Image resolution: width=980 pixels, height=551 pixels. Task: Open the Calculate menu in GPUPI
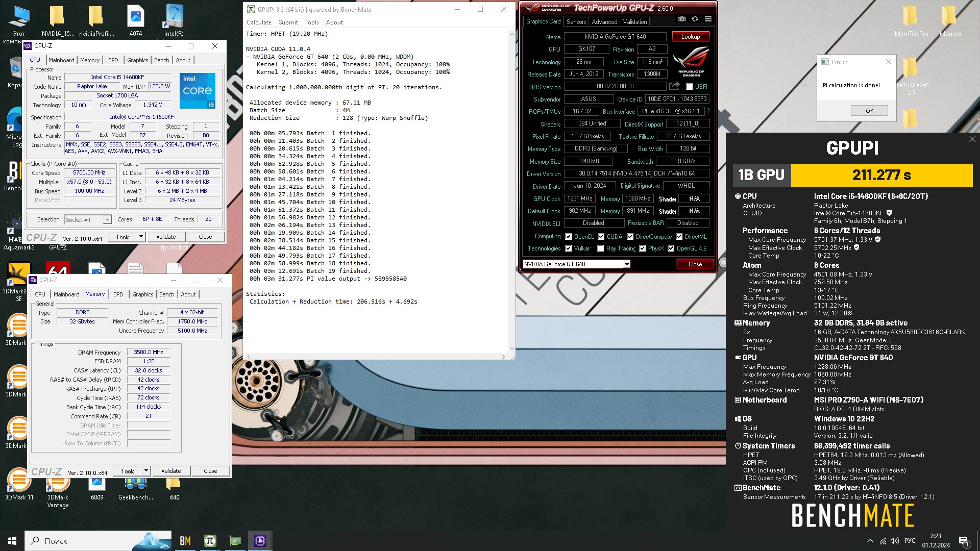[259, 22]
